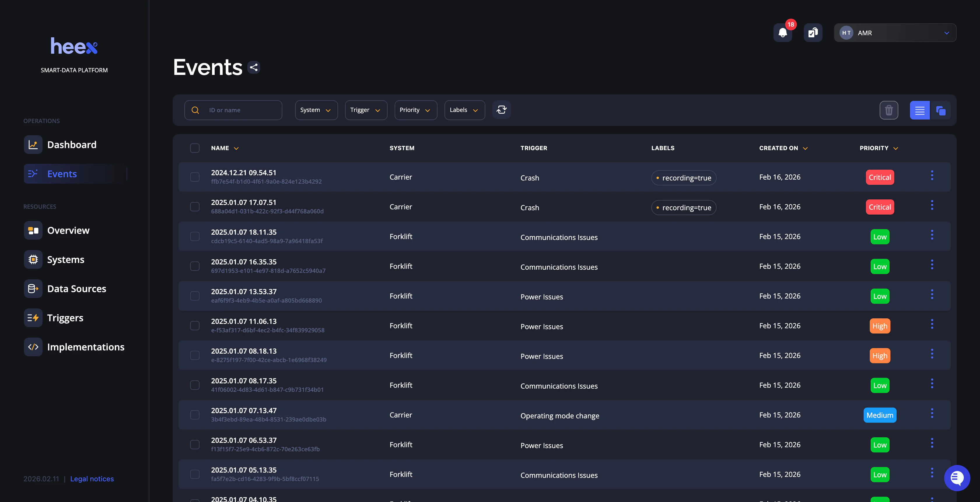Screen dimensions: 980x502
Task: Click the refresh filters icon
Action: [501, 110]
